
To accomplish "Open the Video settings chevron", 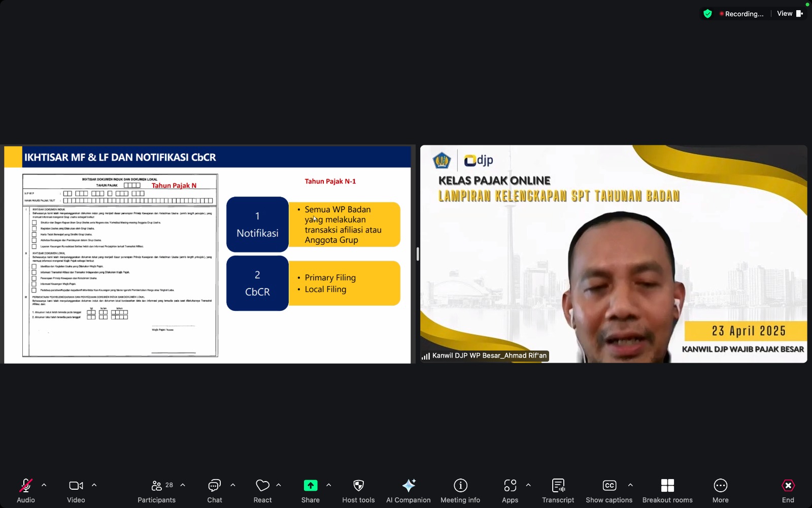I will coord(94,485).
